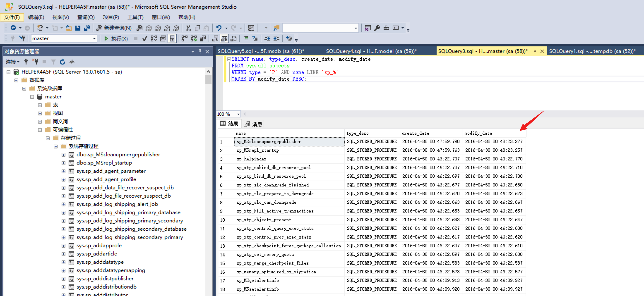Image resolution: width=644 pixels, height=296 pixels.
Task: Collapse the master database node
Action: point(32,97)
